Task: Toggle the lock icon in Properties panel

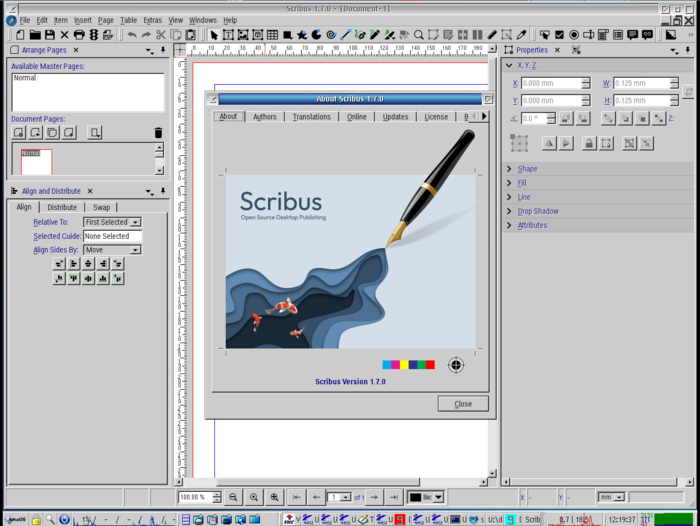Action: point(589,143)
